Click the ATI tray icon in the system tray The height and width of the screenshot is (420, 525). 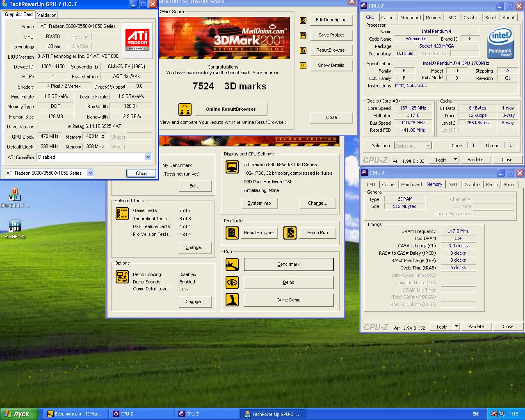(x=495, y=414)
